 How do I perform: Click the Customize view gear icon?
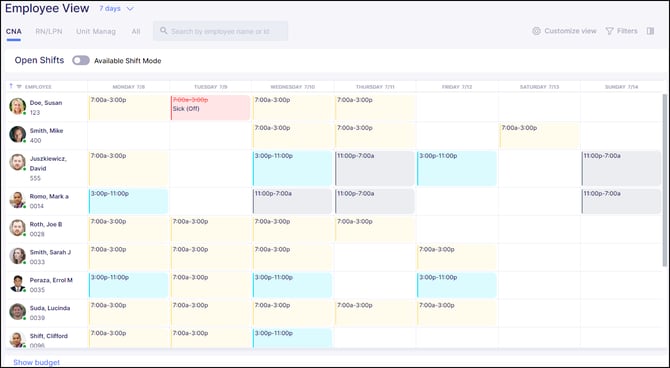(x=536, y=31)
